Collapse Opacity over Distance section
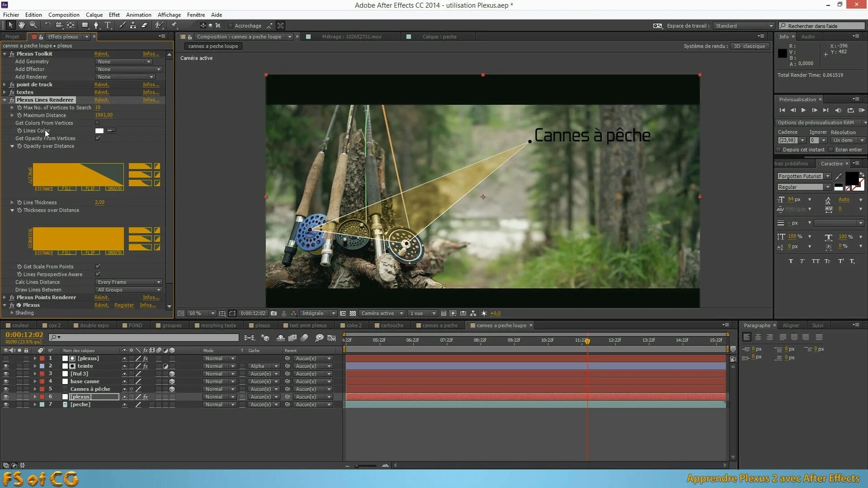This screenshot has width=868, height=488. click(x=12, y=146)
